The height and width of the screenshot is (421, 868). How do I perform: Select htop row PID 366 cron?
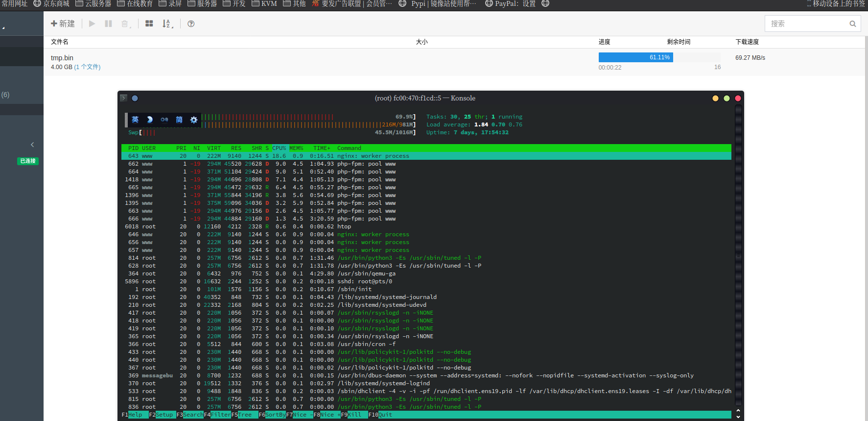426,344
